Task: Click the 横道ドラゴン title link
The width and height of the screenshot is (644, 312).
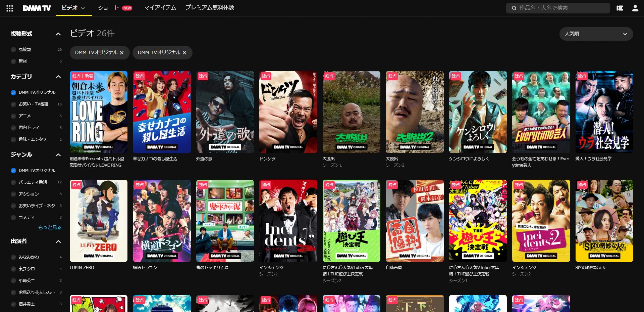Action: (x=145, y=268)
